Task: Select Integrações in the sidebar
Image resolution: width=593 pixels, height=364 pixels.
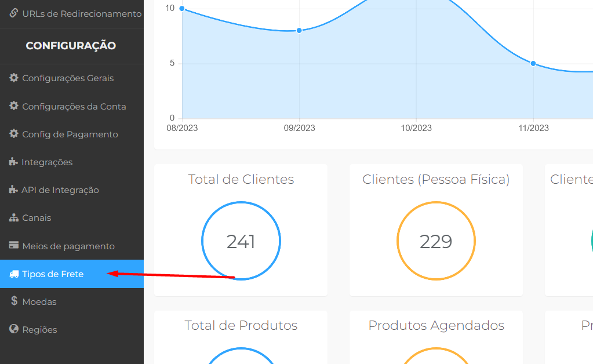Action: pyautogui.click(x=72, y=162)
